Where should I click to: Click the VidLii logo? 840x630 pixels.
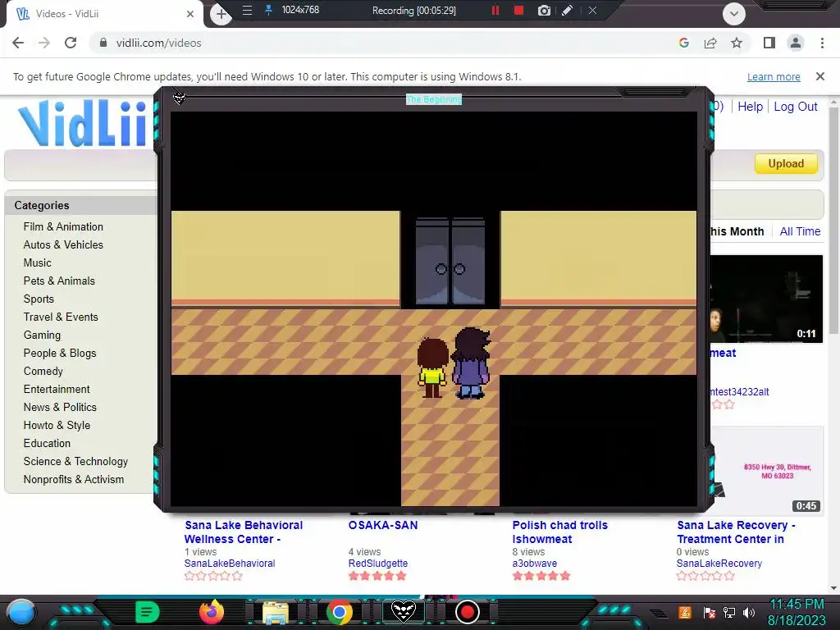point(81,123)
